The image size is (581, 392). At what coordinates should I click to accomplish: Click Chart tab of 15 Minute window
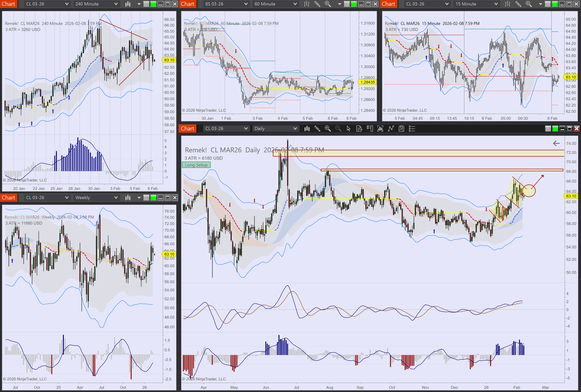click(388, 4)
